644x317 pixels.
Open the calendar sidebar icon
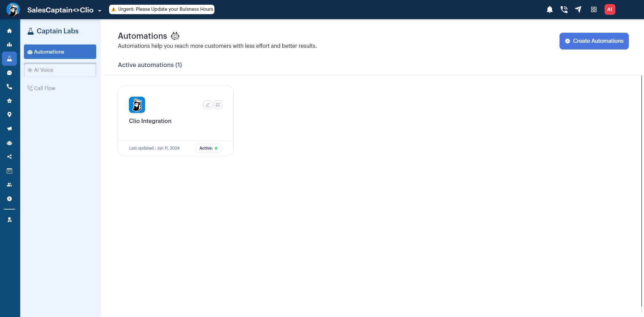pos(9,171)
